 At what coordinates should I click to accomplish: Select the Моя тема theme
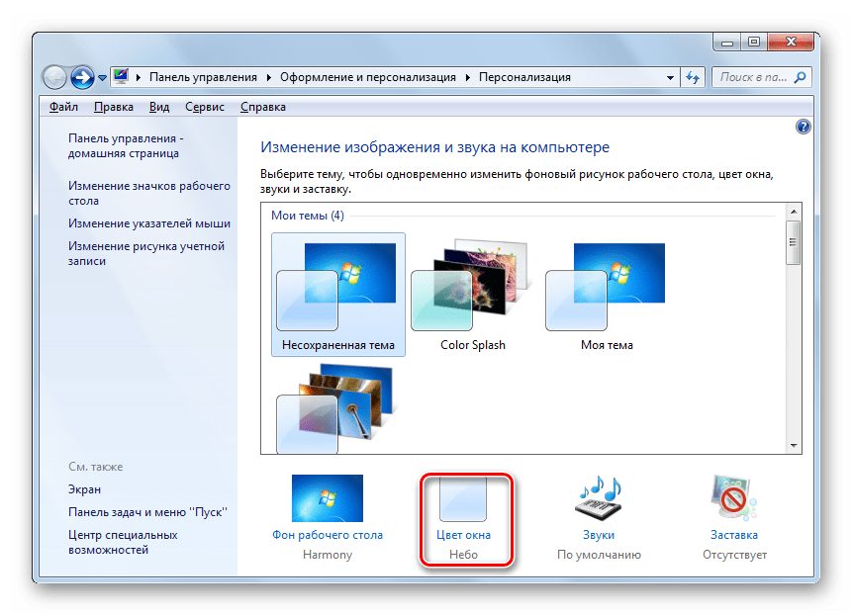607,294
